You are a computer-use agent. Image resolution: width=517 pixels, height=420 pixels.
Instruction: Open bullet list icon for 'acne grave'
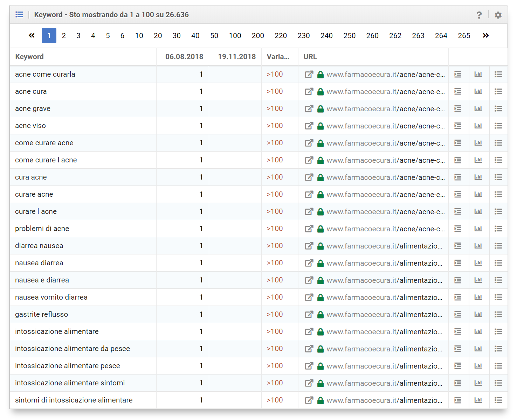pyautogui.click(x=498, y=108)
